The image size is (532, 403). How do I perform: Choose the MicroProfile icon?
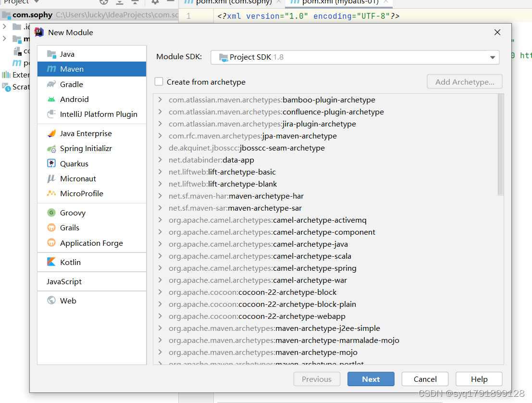click(51, 193)
